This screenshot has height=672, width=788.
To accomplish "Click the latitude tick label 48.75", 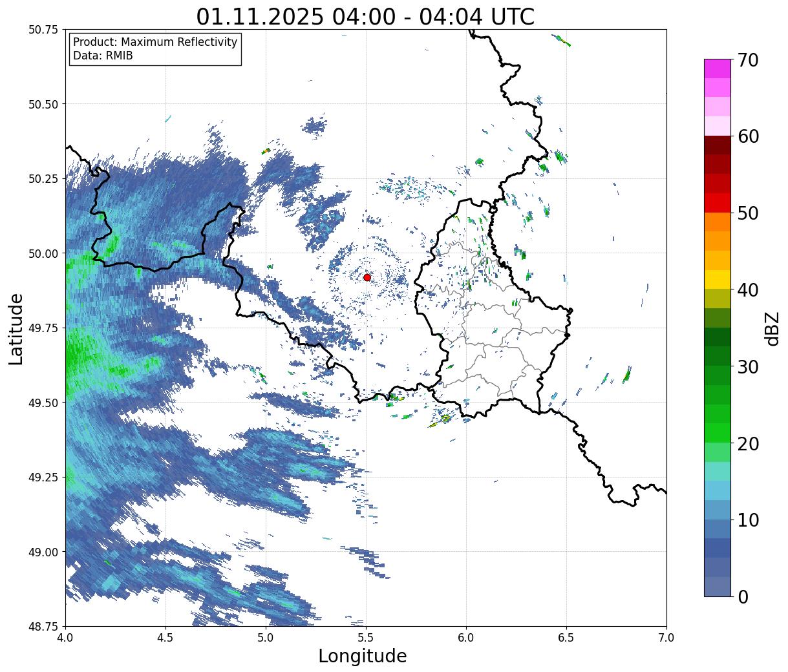I will [43, 626].
